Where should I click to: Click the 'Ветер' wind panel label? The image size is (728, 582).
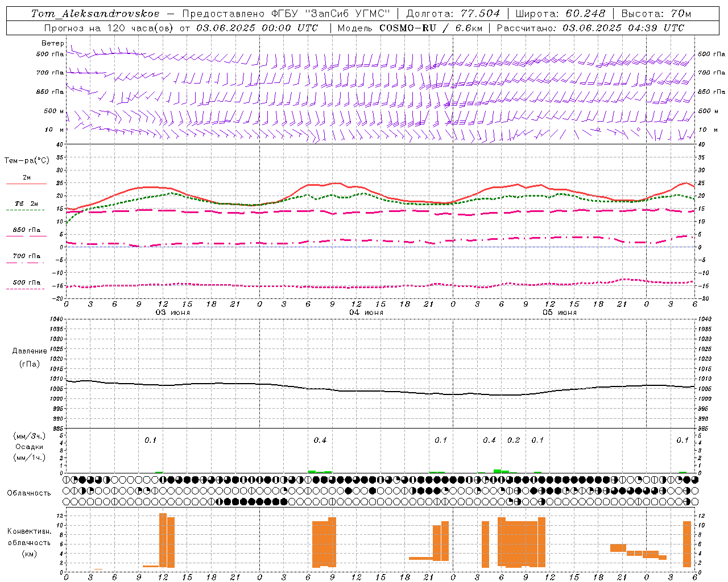tap(52, 43)
